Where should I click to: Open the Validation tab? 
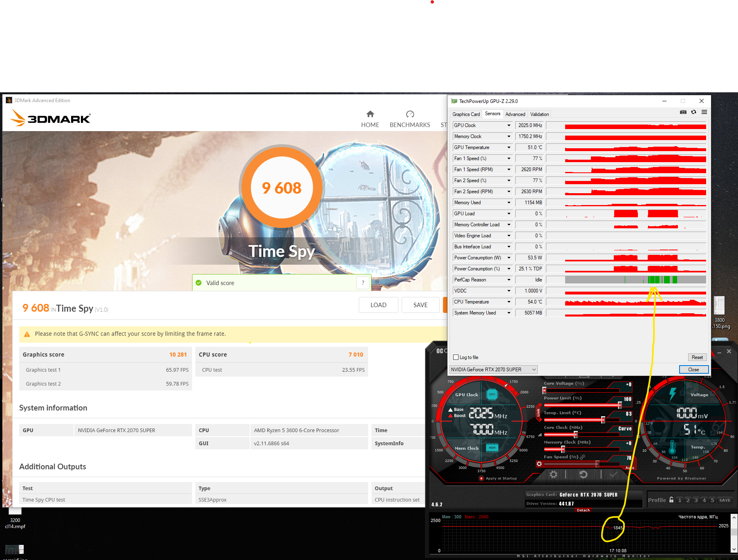[x=539, y=114]
